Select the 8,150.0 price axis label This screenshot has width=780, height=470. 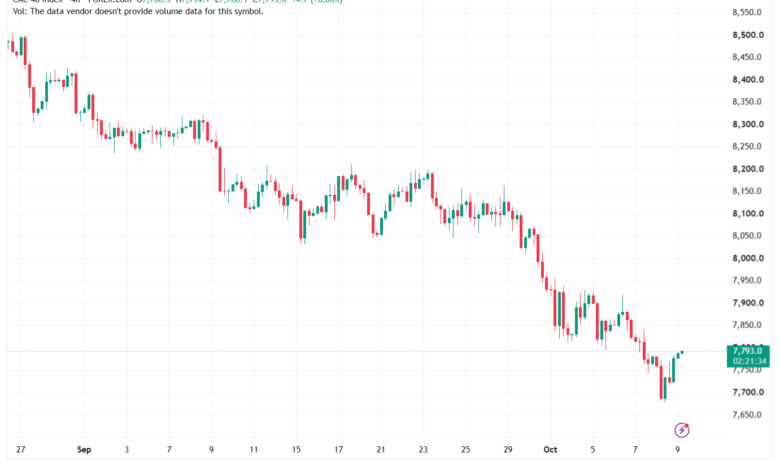[x=747, y=191]
